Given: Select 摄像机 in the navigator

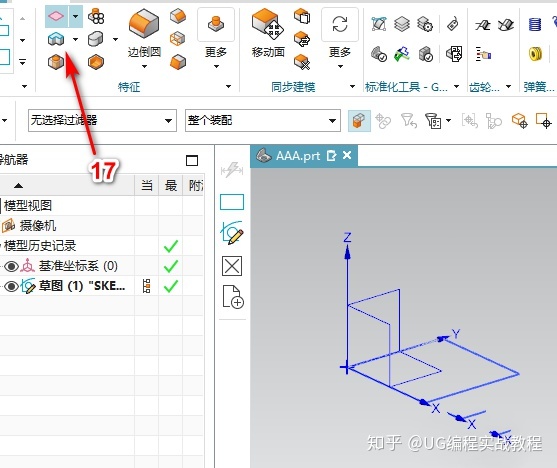Looking at the screenshot, I should [x=38, y=225].
